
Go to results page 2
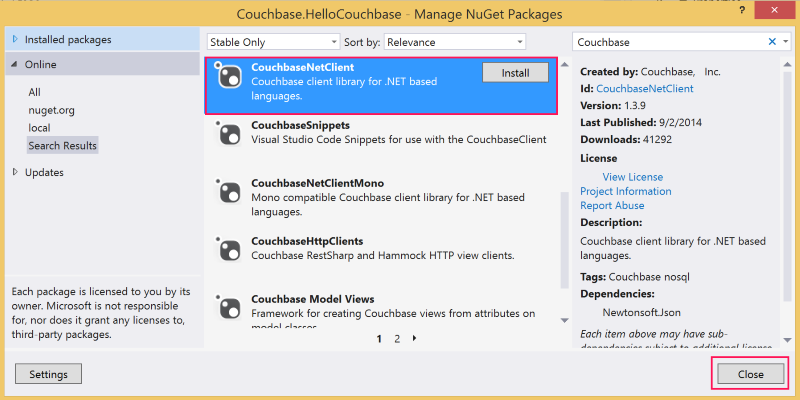[x=397, y=339]
